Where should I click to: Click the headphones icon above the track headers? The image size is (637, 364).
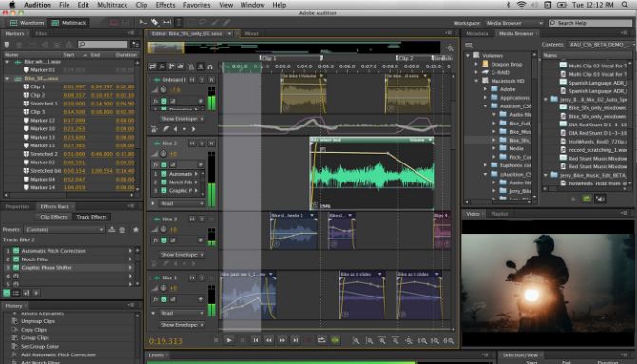[x=210, y=67]
